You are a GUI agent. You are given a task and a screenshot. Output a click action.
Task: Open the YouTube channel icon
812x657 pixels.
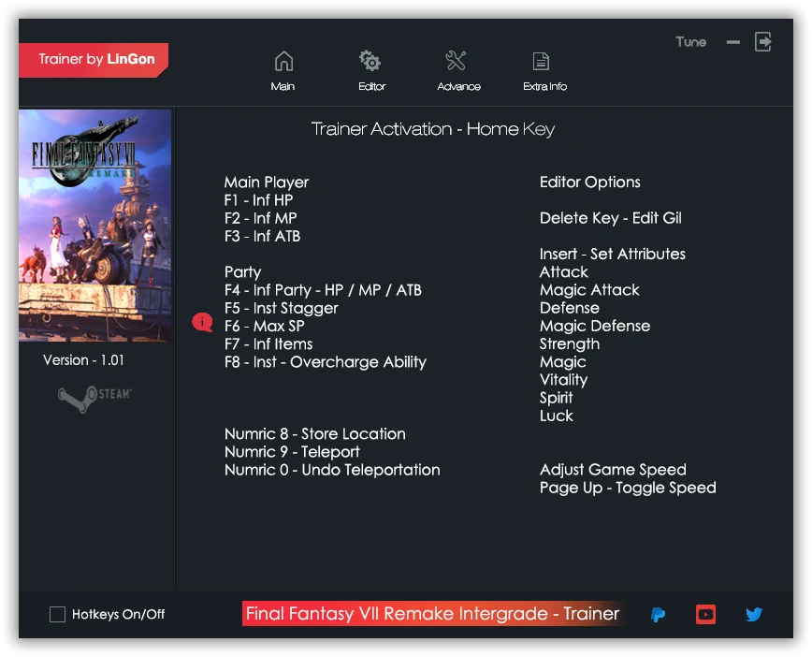point(706,615)
